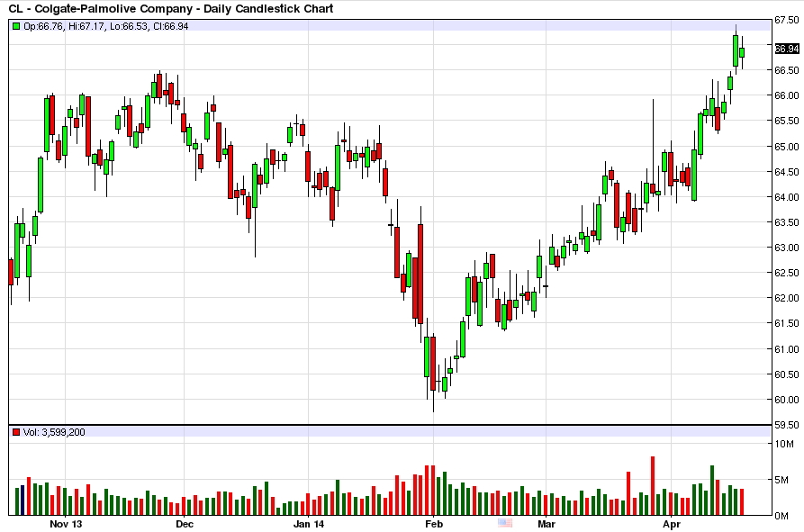
Task: Click the 'Mar' date axis label
Action: (547, 524)
